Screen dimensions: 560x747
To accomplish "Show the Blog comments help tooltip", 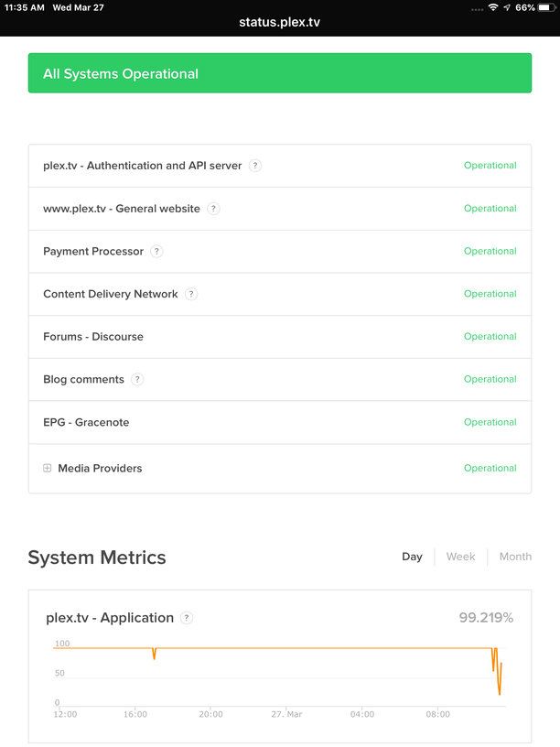I will pyautogui.click(x=137, y=379).
